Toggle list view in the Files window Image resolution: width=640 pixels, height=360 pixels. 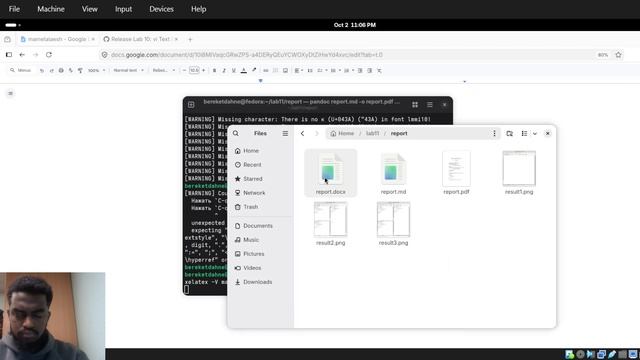click(x=524, y=133)
